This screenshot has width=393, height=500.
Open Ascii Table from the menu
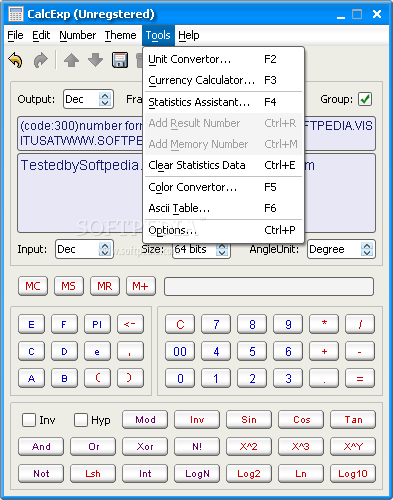pos(223,208)
